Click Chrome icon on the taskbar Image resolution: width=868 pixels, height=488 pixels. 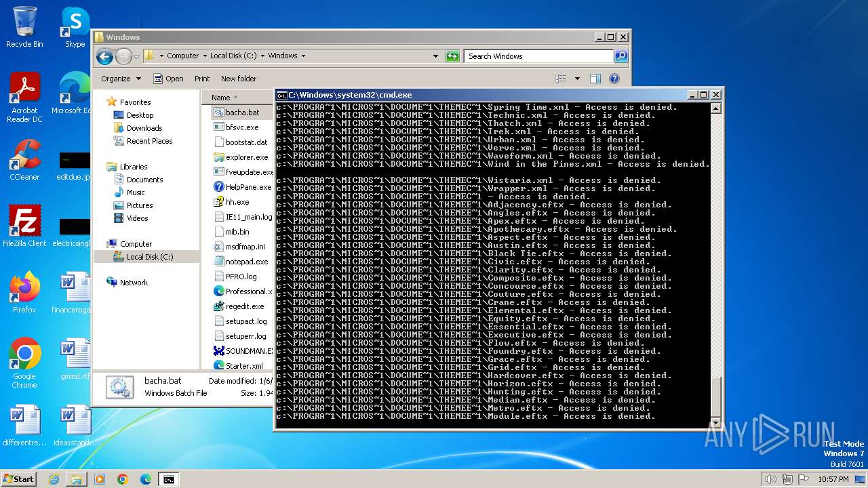pos(122,479)
